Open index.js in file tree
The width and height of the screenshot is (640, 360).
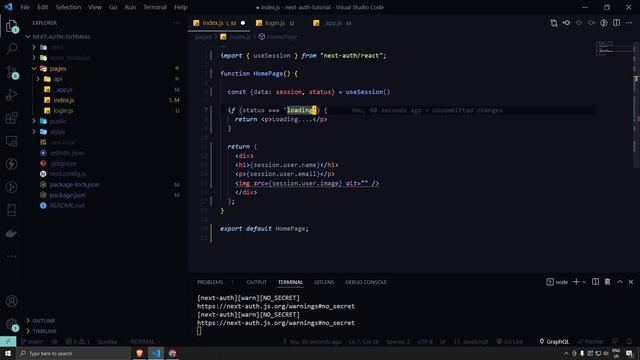[x=64, y=100]
